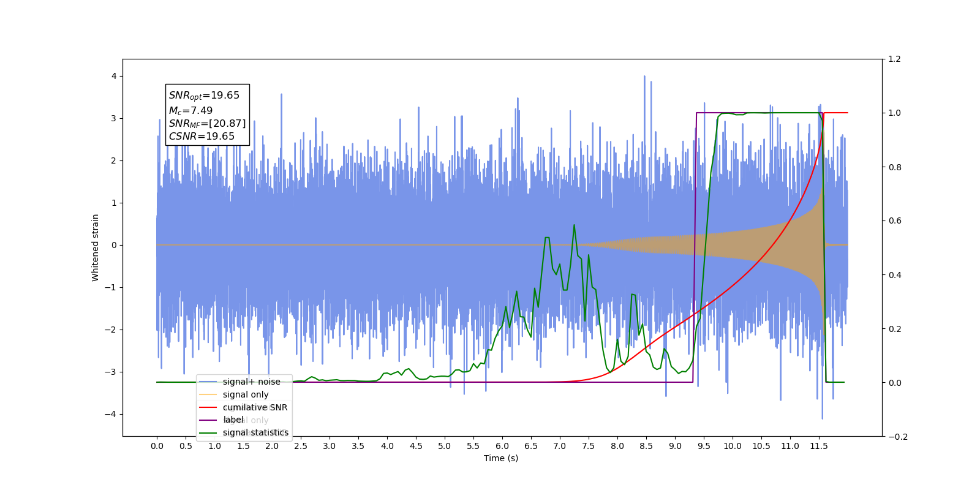Click the 9.5 tick on the time axis
The image size is (980, 490).
704,446
